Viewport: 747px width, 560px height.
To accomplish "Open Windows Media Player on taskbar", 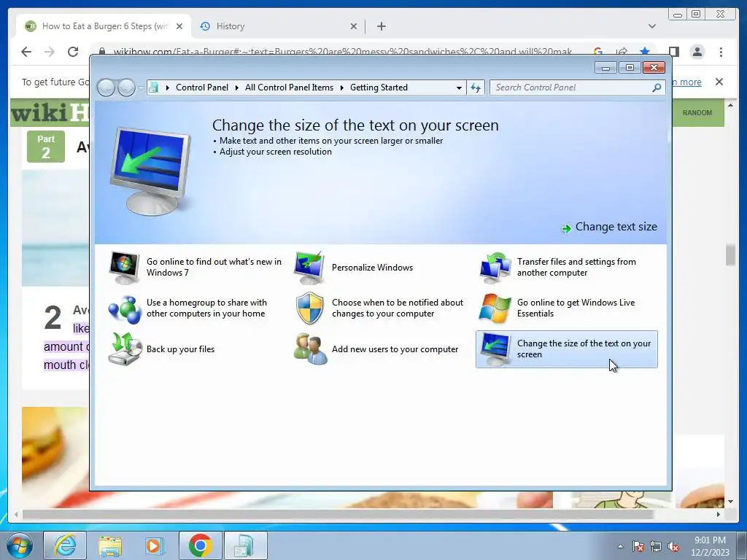I will coord(155,545).
